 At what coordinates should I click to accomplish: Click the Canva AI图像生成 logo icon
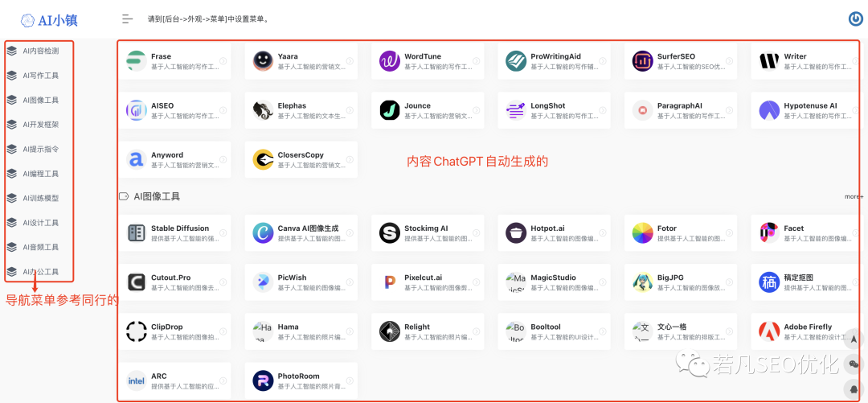coord(263,232)
